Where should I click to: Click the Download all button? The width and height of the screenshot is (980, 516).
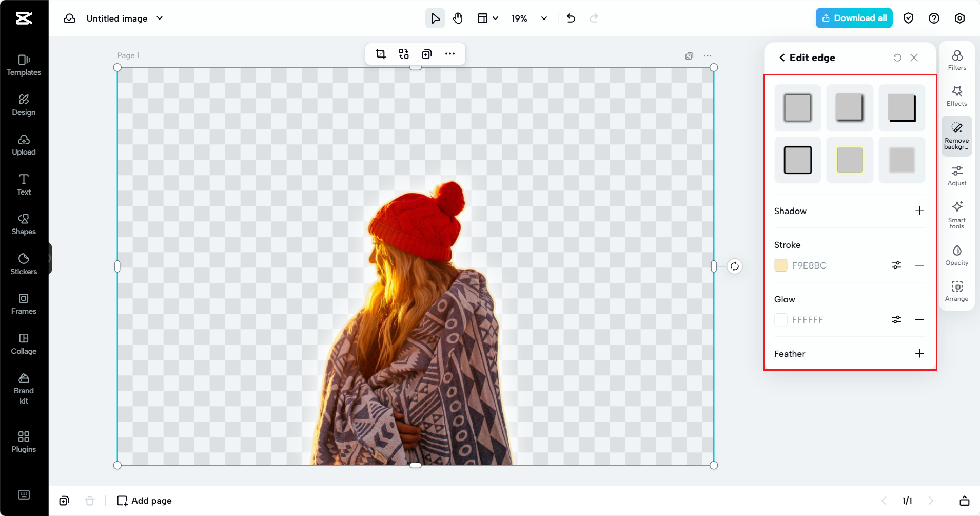click(853, 18)
